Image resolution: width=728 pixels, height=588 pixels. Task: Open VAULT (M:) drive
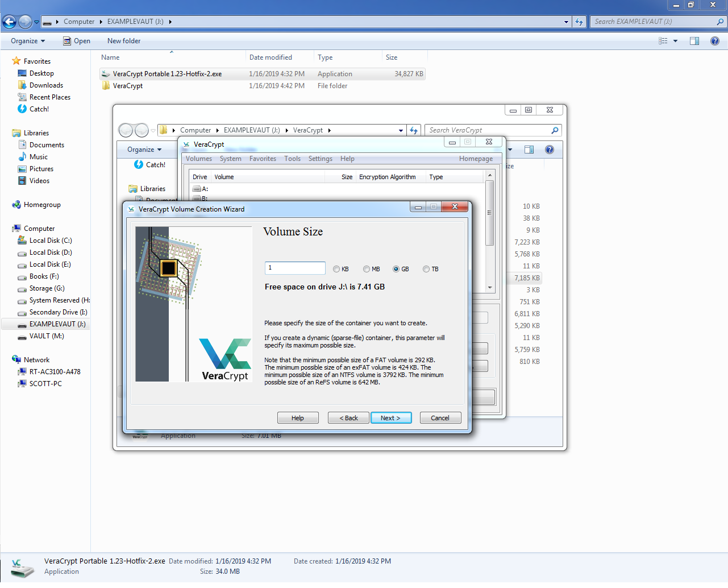[47, 336]
